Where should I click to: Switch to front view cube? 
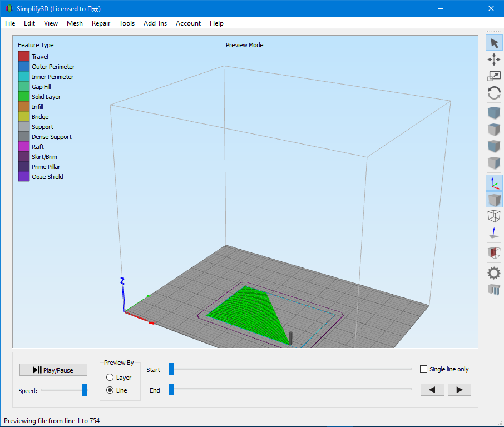[494, 146]
